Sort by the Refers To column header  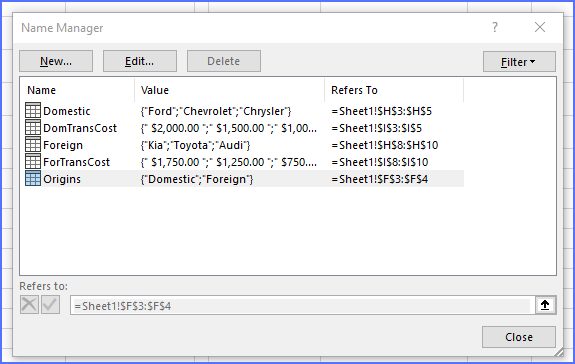tap(394, 90)
